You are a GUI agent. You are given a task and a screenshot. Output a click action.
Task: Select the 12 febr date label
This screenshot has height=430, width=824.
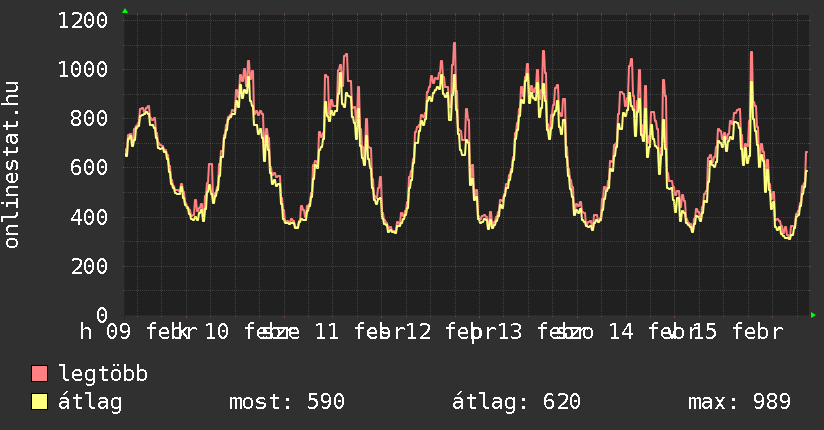click(443, 332)
